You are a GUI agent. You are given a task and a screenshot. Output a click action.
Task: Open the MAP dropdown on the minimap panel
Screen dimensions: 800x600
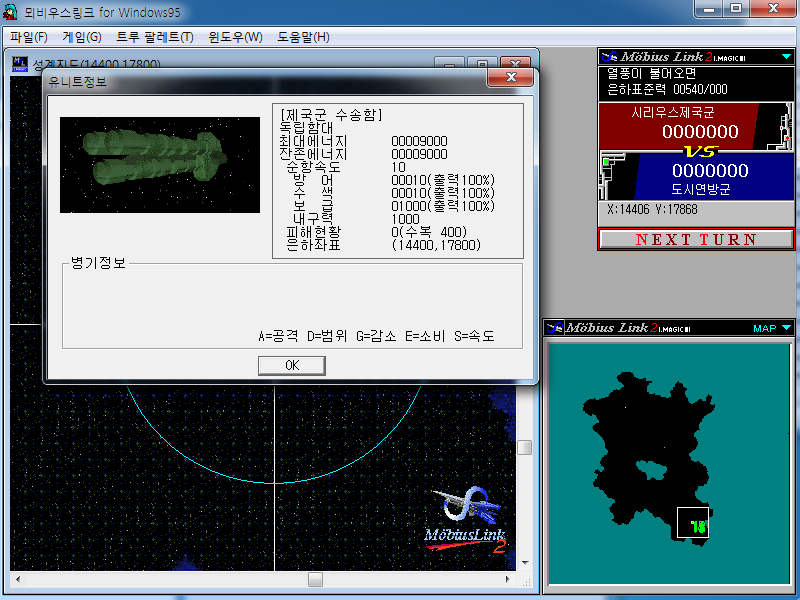(x=784, y=328)
